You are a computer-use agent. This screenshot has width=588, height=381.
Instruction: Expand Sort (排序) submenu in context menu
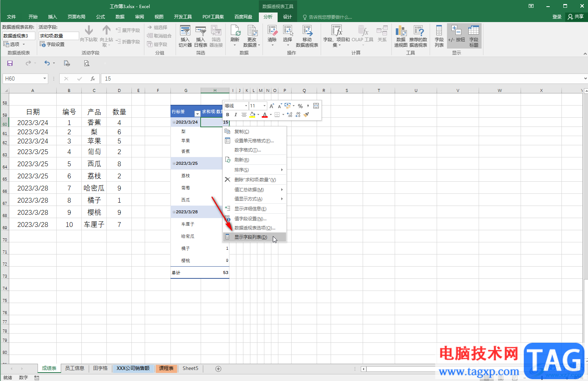[254, 170]
